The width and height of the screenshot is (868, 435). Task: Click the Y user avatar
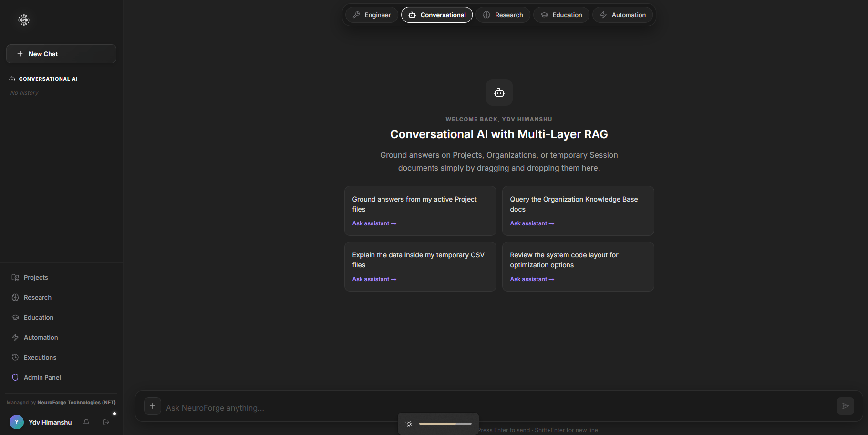point(17,422)
